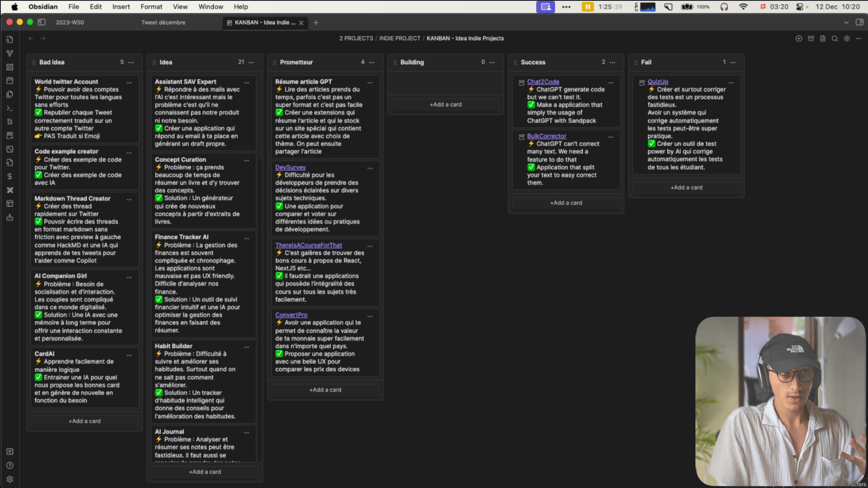Open board as markdown document icon
The width and height of the screenshot is (868, 488).
pyautogui.click(x=823, y=38)
